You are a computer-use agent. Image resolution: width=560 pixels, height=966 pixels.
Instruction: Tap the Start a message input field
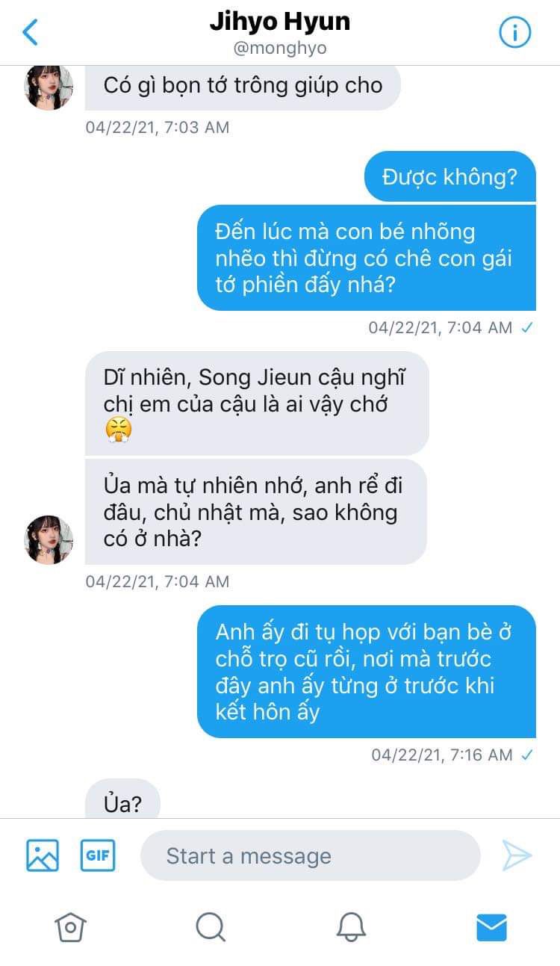click(x=311, y=855)
